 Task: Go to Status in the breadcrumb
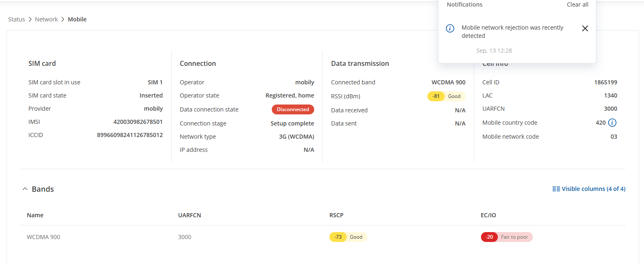click(x=16, y=19)
